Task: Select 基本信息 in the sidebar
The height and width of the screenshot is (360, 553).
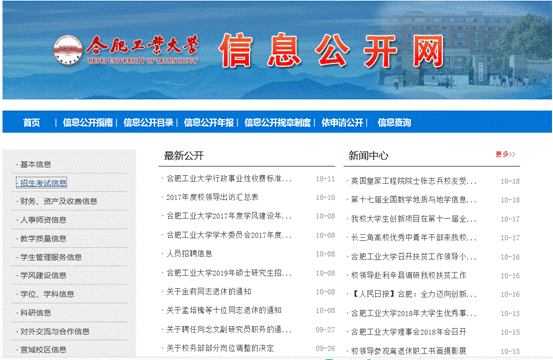Action: pyautogui.click(x=35, y=164)
